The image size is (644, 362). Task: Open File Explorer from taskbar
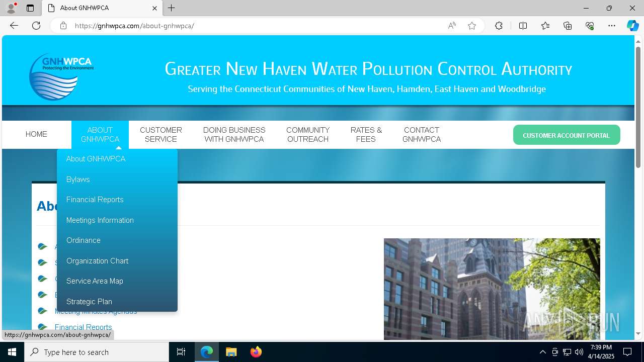tap(231, 352)
